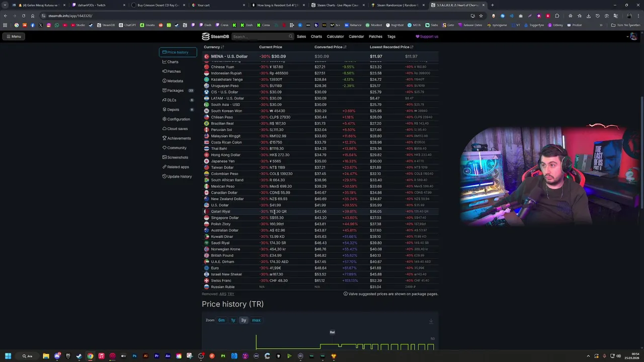The image size is (644, 362).
Task: Open the Charts item in top navigation
Action: tap(316, 36)
